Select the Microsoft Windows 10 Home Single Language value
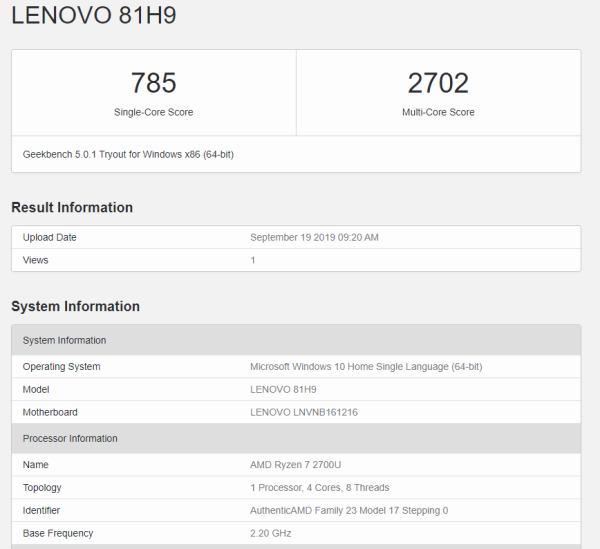The image size is (600, 549). [366, 367]
